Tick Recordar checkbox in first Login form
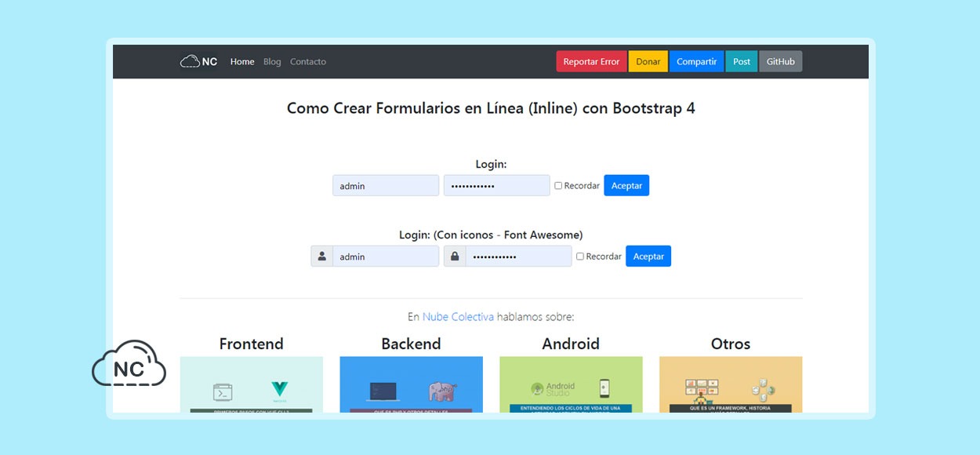The width and height of the screenshot is (980, 455). (558, 186)
